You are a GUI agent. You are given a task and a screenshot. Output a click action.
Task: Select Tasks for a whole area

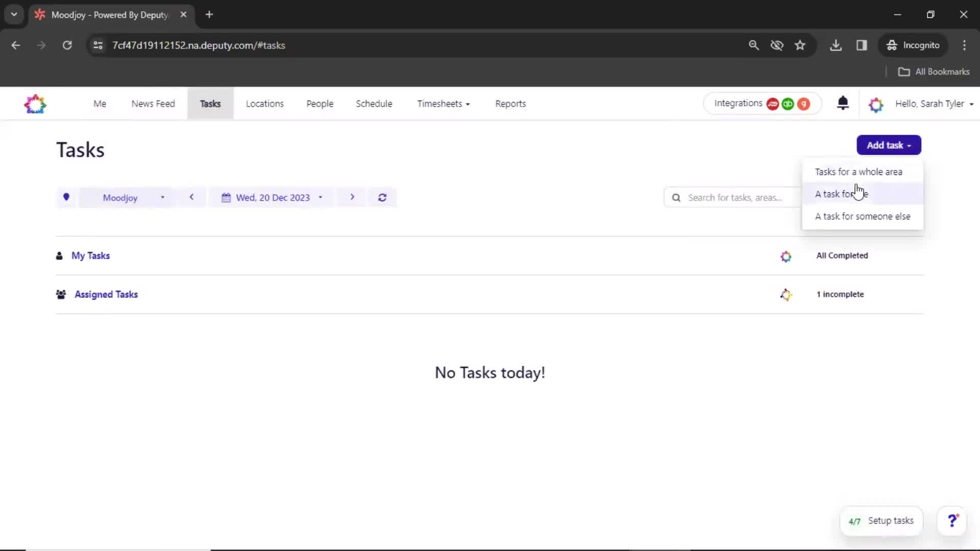[859, 171]
